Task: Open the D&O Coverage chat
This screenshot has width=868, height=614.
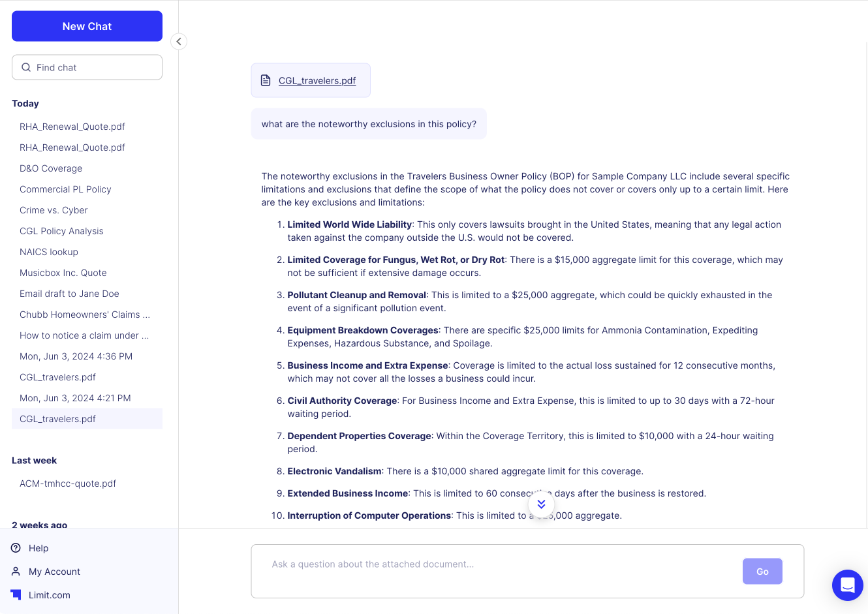Action: (x=51, y=168)
